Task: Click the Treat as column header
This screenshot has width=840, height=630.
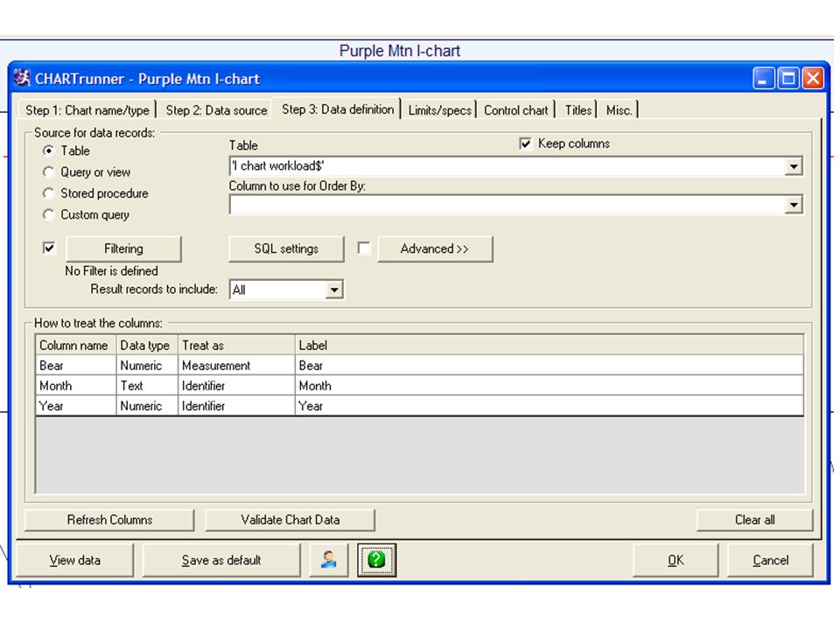Action: click(x=237, y=346)
